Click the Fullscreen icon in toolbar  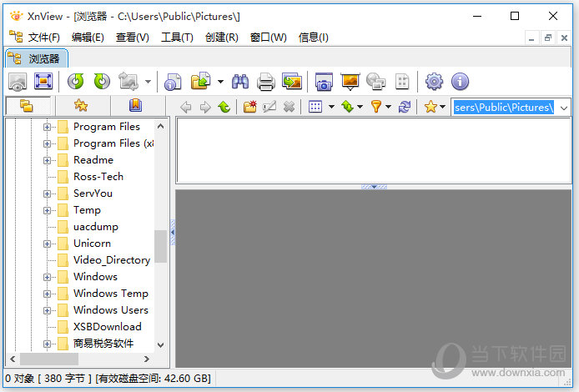coord(43,81)
